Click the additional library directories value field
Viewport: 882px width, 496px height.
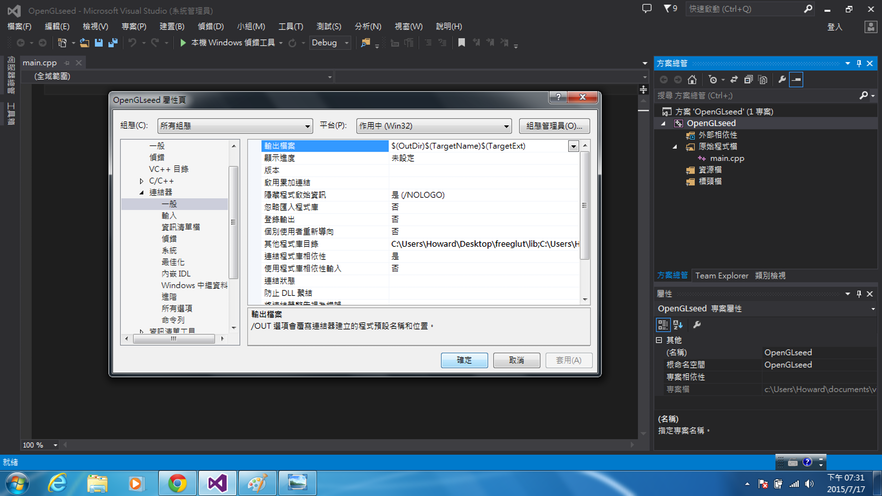(x=484, y=244)
